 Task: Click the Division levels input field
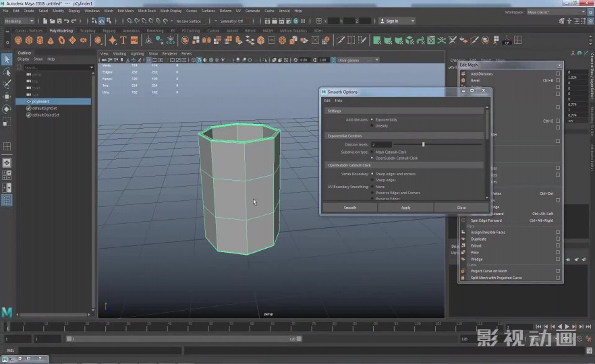point(381,144)
